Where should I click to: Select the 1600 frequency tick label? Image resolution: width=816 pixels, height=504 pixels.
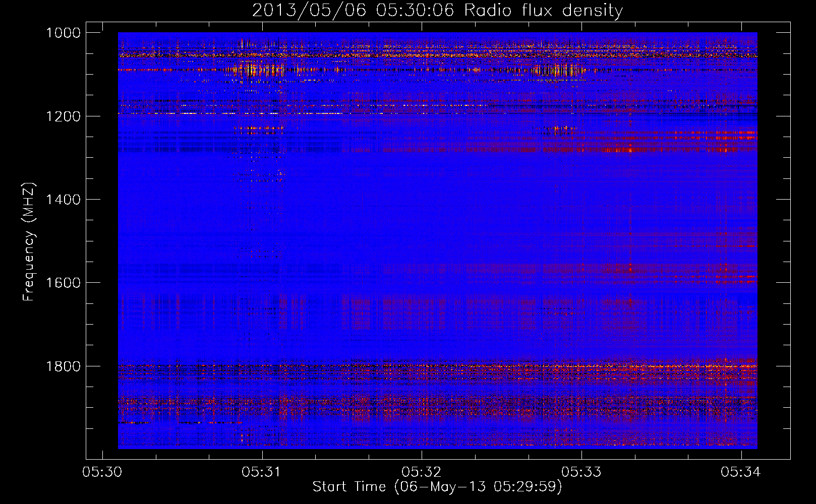point(63,283)
